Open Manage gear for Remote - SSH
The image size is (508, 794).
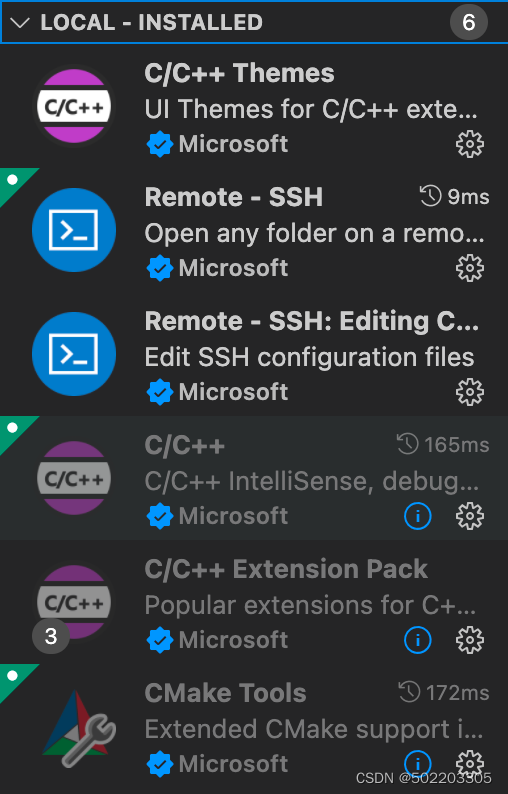[470, 268]
